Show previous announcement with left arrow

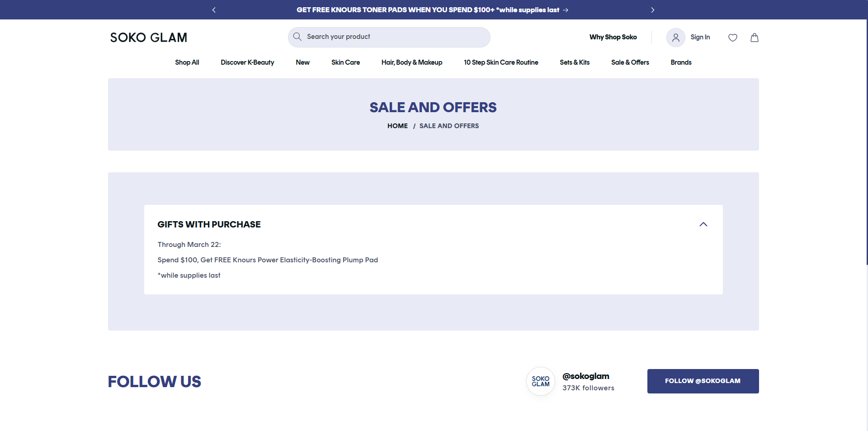214,10
